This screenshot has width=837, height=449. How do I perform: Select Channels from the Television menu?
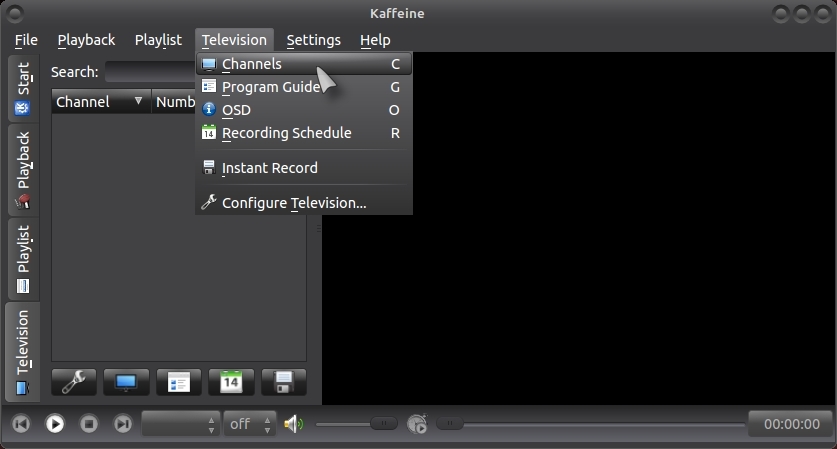[x=304, y=64]
